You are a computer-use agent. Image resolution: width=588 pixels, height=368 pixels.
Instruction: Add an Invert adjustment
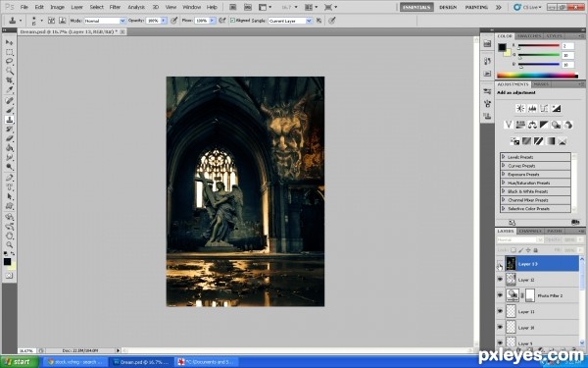pos(514,141)
